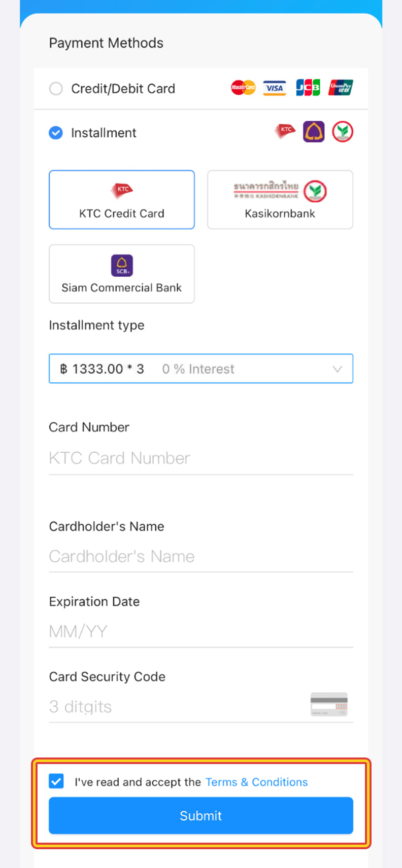Click the KTC logo beside Installment
402x868 pixels.
(x=285, y=131)
